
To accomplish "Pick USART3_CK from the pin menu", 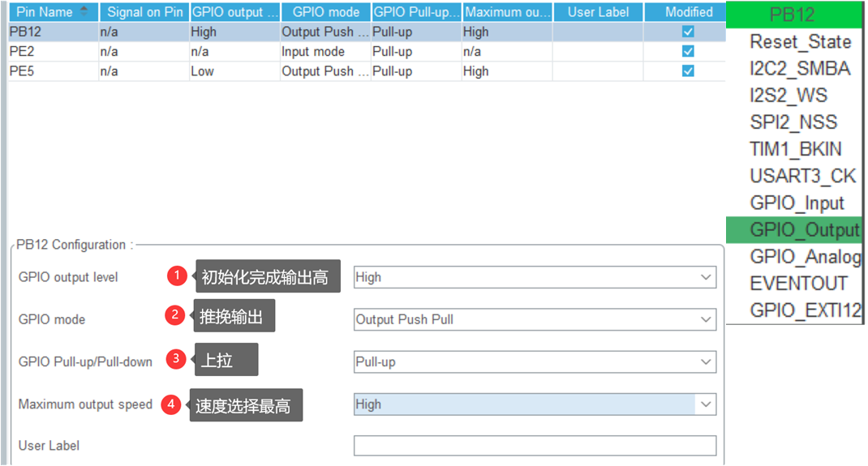I will pos(801,176).
